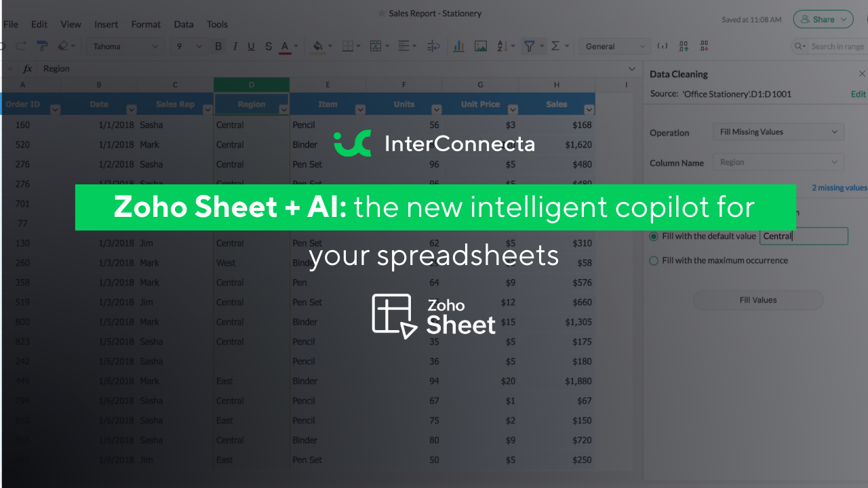
Task: Open the Unit Price column filter dropdown
Action: click(513, 110)
